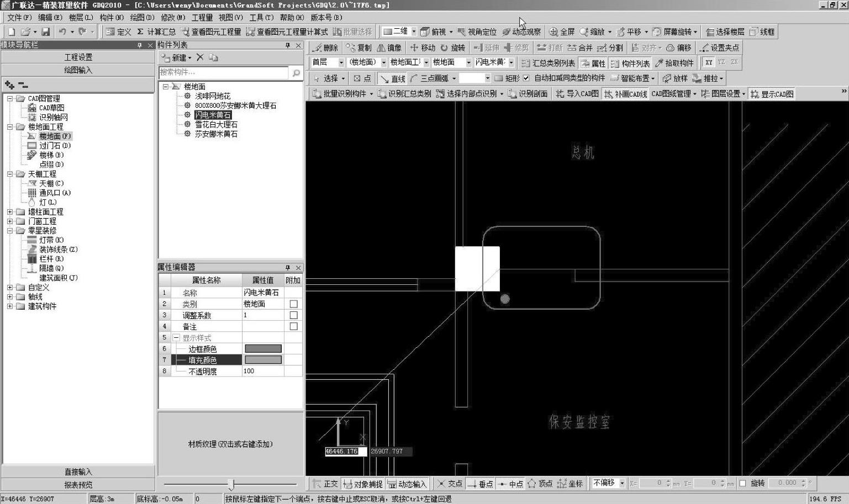
Task: Expand 墙柱面工程 tree node
Action: (9, 211)
